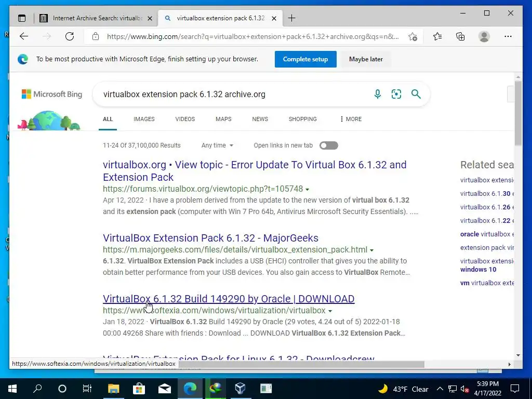The height and width of the screenshot is (399, 532).
Task: Show hidden system tray icons
Action: [440, 389]
